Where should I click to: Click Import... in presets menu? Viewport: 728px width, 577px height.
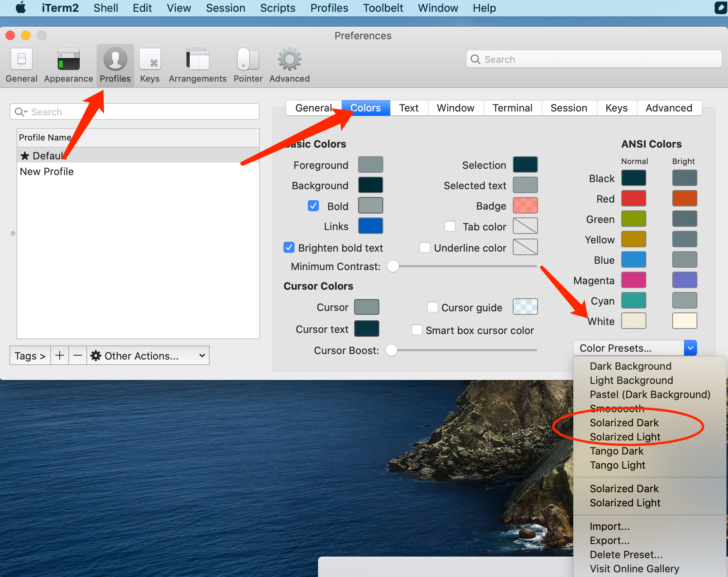(649, 526)
